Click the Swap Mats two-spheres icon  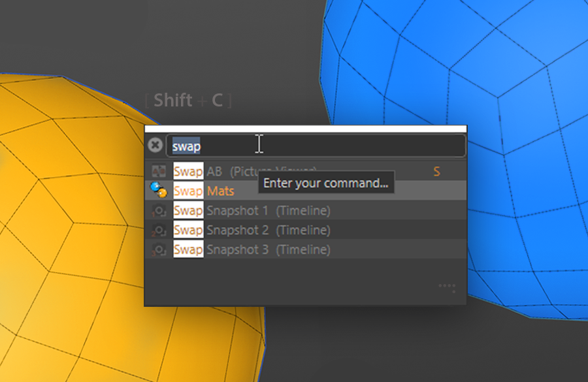coord(159,191)
